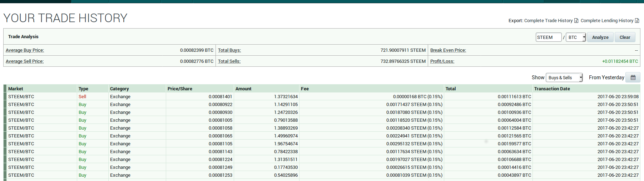Select average buy price 0.00082399 BTC
Viewport: 644px width, 181px height.
pyautogui.click(x=197, y=50)
